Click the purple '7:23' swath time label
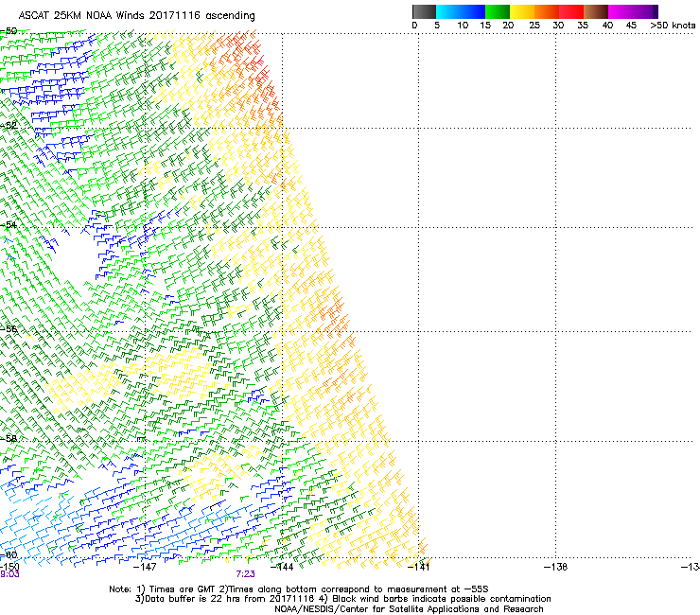This screenshot has height=615, width=700. pos(246,574)
